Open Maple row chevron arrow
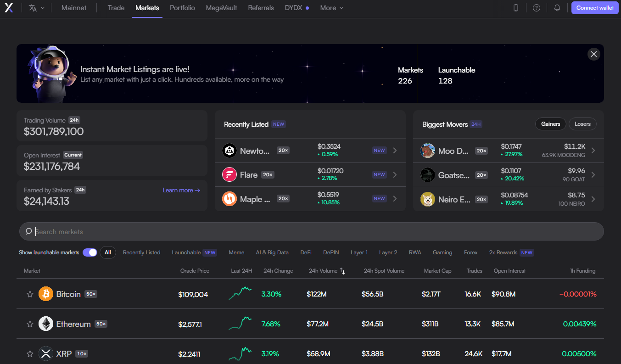The width and height of the screenshot is (621, 364). 395,199
